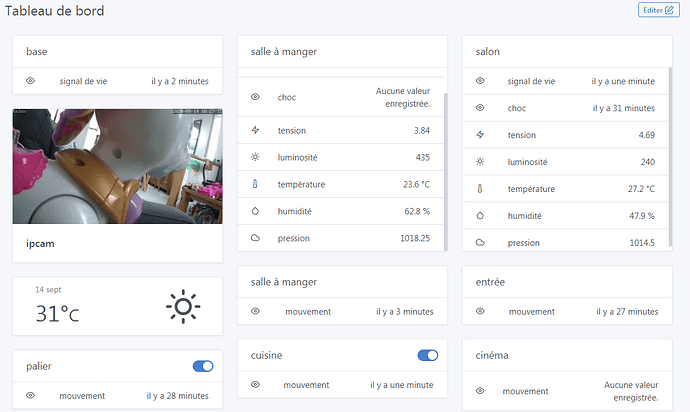
Task: Click the droplet icon for salon humidité
Action: [x=480, y=216]
